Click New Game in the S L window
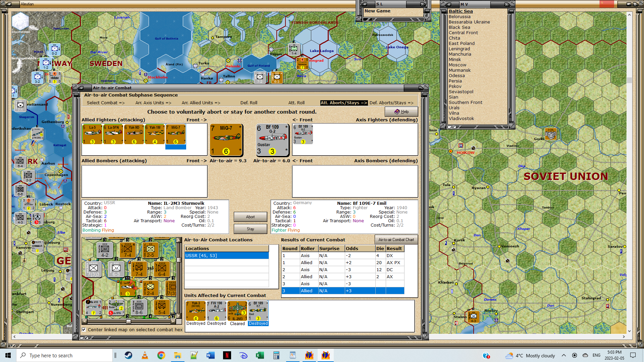Image resolution: width=644 pixels, height=362 pixels. [x=377, y=11]
